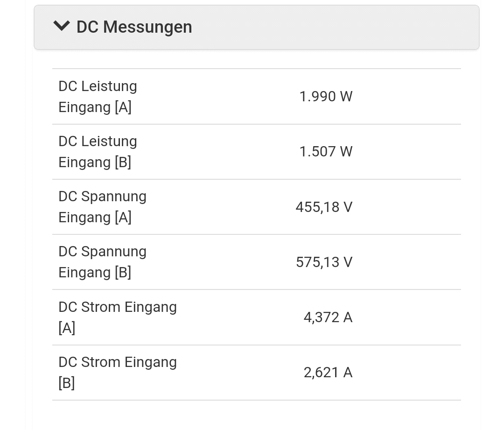Select the 455,18 V voltage value

point(324,207)
